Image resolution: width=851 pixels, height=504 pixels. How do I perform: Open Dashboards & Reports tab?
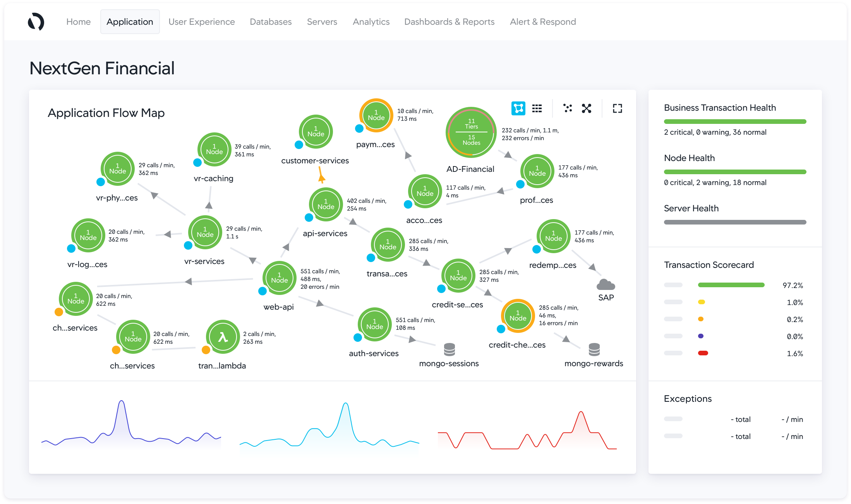click(x=450, y=22)
